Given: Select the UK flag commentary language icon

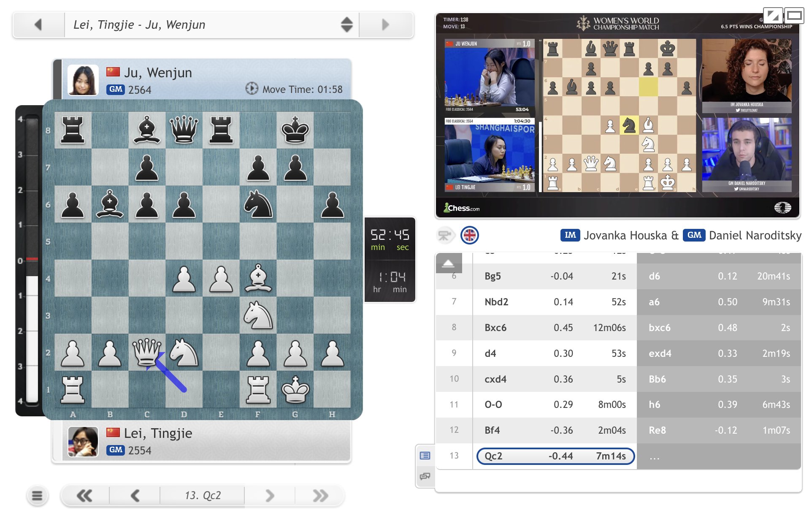Looking at the screenshot, I should click(x=470, y=236).
